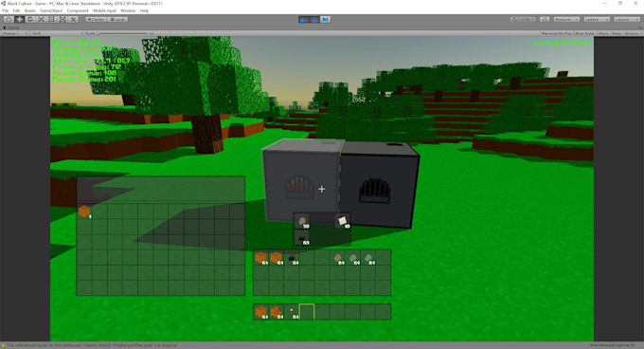This screenshot has height=349, width=644.
Task: Click first orange block stack in inventory
Action: click(x=260, y=258)
